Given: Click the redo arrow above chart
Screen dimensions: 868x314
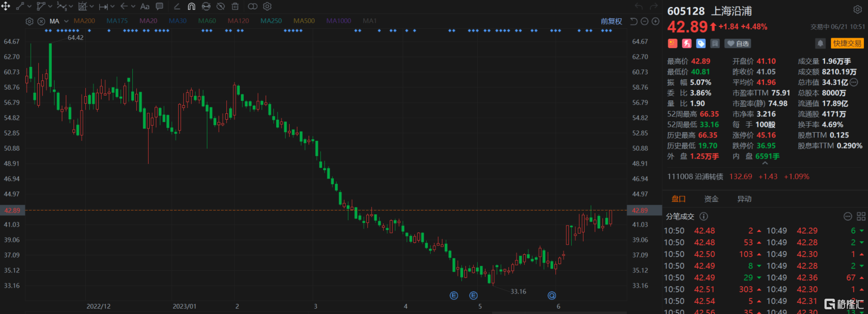Looking at the screenshot, I should 653,6.
